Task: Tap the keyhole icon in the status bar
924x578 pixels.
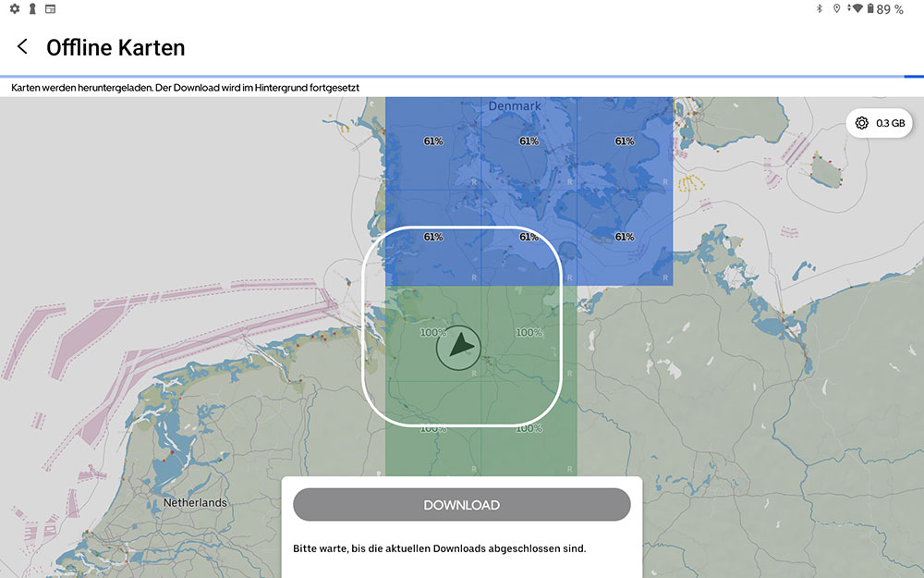Action: pos(32,9)
